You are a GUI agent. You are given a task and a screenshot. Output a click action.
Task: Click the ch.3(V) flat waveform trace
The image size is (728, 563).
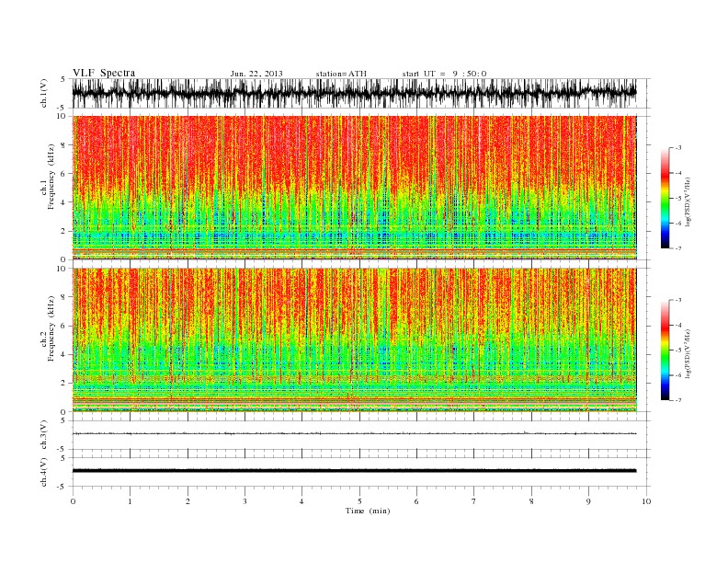point(354,433)
